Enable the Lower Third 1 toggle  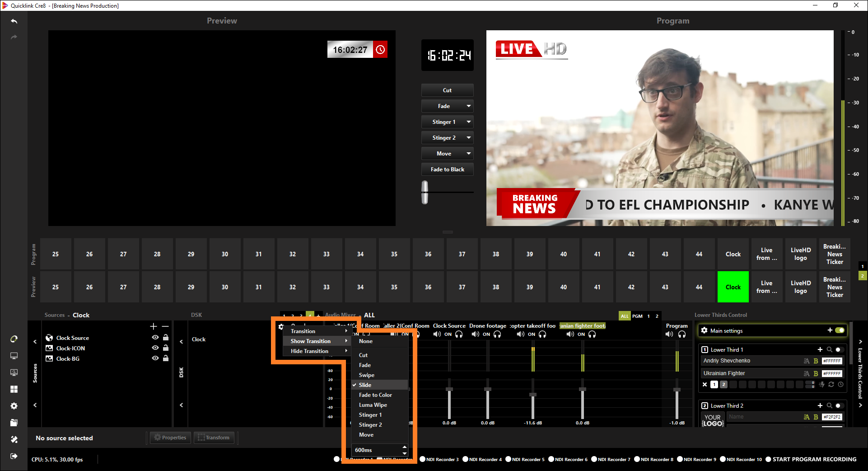click(839, 349)
